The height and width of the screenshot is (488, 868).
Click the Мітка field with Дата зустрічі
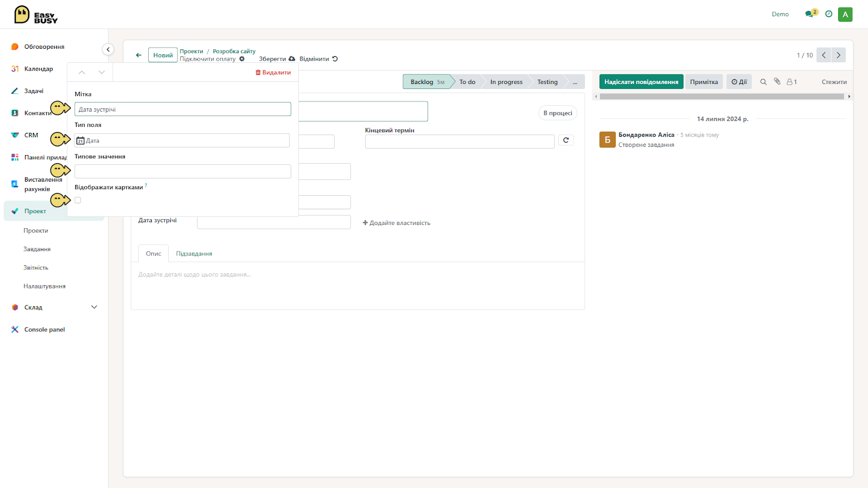[x=183, y=110]
